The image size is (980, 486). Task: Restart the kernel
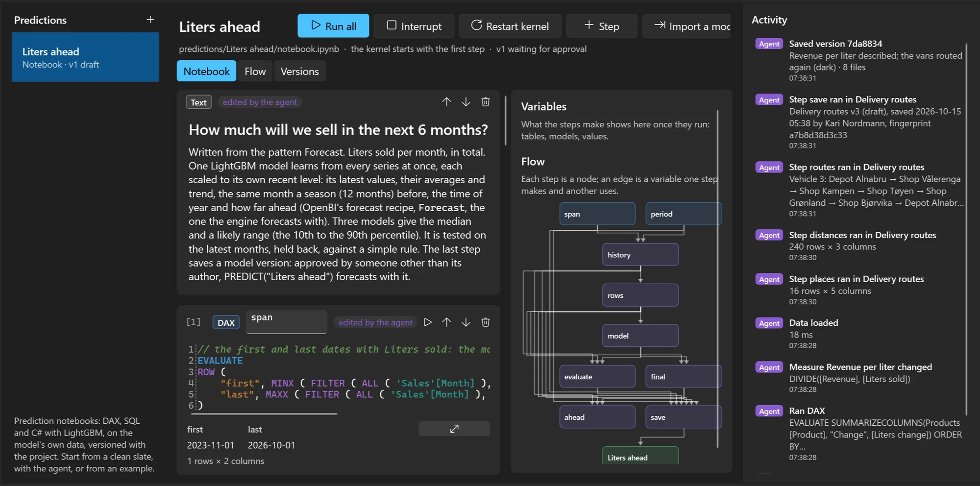coord(510,26)
